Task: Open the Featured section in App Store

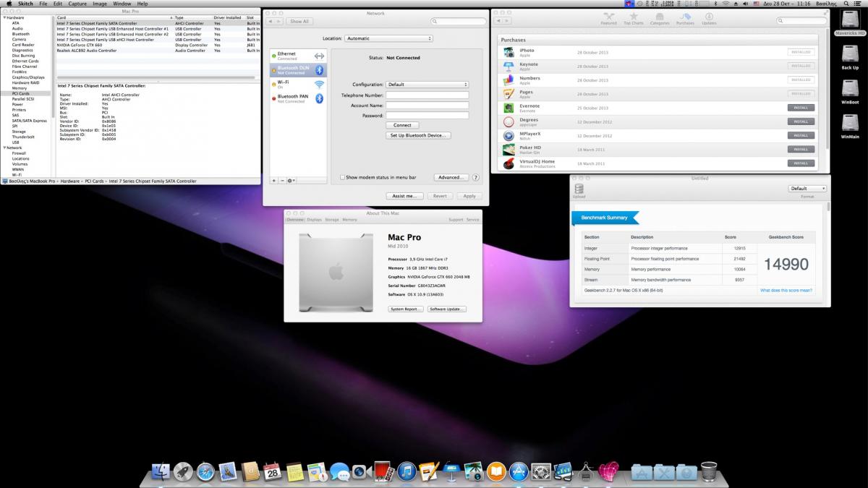Action: point(609,18)
